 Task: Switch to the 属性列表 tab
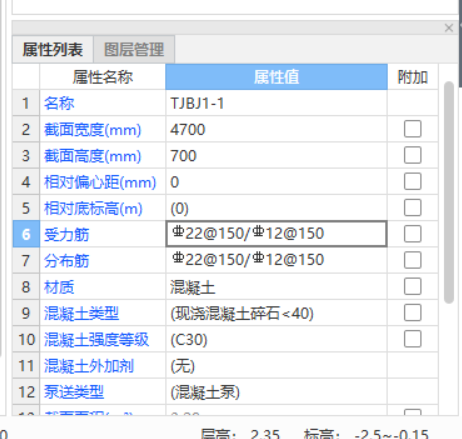(x=53, y=49)
